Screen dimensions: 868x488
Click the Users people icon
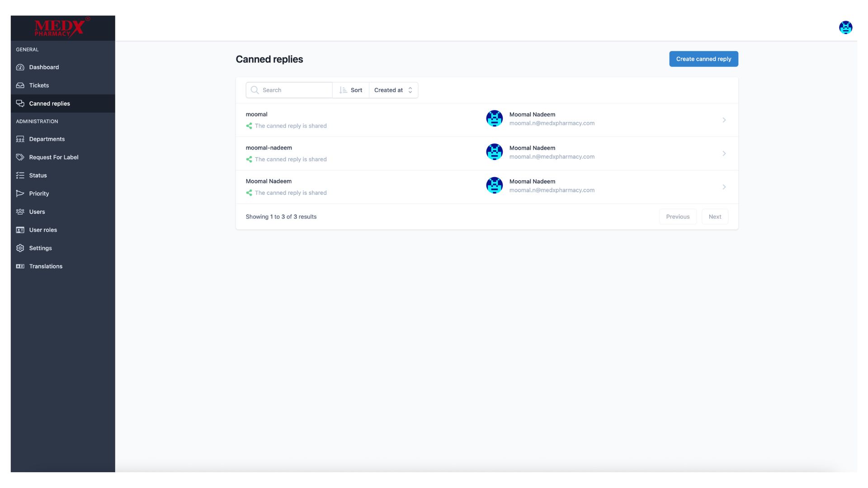[20, 211]
